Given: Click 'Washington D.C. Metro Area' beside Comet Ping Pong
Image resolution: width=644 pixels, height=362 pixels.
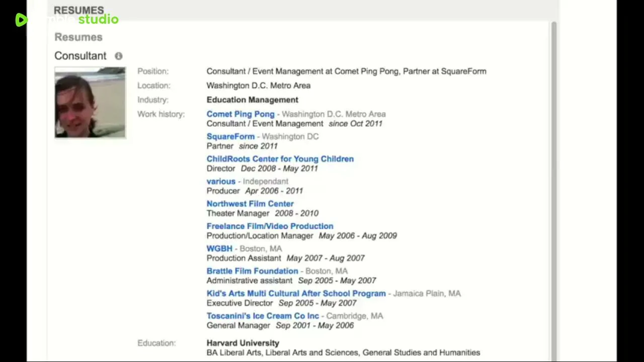Looking at the screenshot, I should (x=334, y=114).
